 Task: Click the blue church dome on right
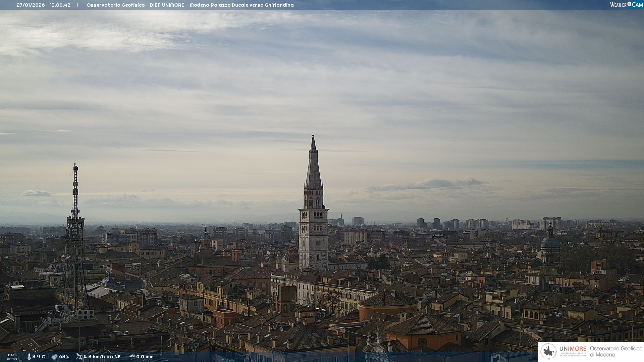550,242
